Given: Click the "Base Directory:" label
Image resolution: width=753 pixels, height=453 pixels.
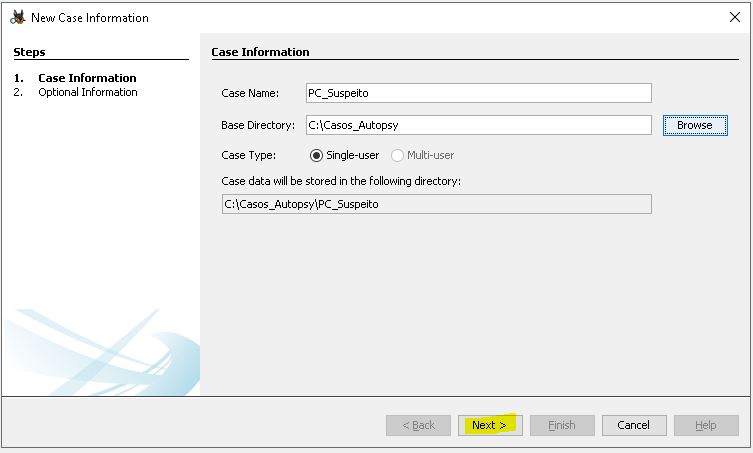Looking at the screenshot, I should [258, 125].
